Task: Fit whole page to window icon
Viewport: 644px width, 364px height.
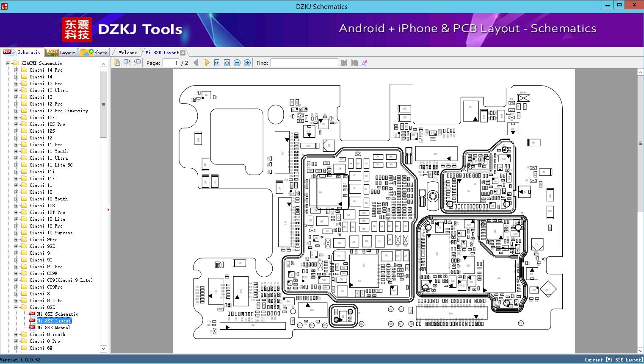Action: [227, 63]
